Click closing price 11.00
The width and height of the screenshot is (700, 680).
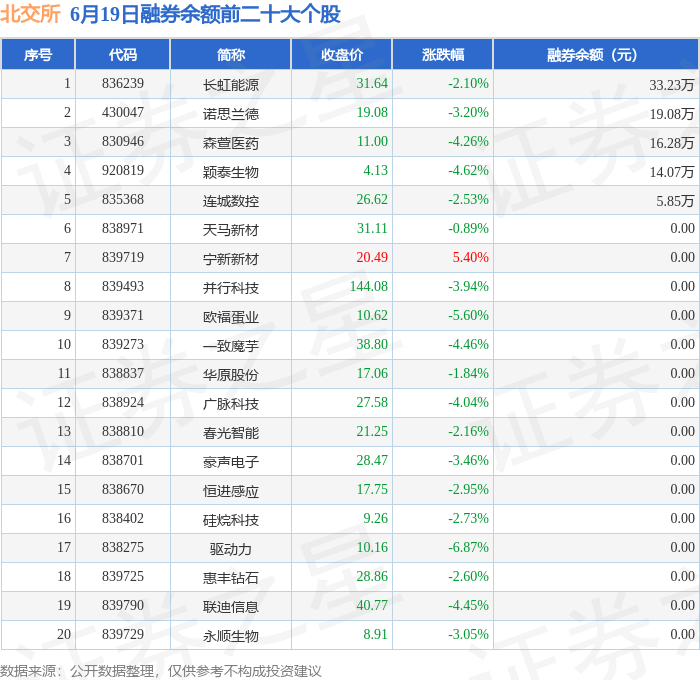372,142
